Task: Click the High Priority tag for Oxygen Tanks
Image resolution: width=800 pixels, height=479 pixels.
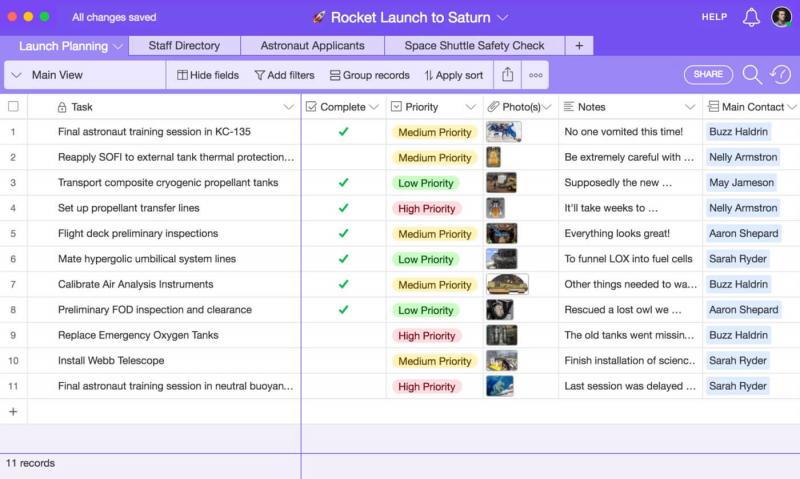Action: click(x=427, y=335)
